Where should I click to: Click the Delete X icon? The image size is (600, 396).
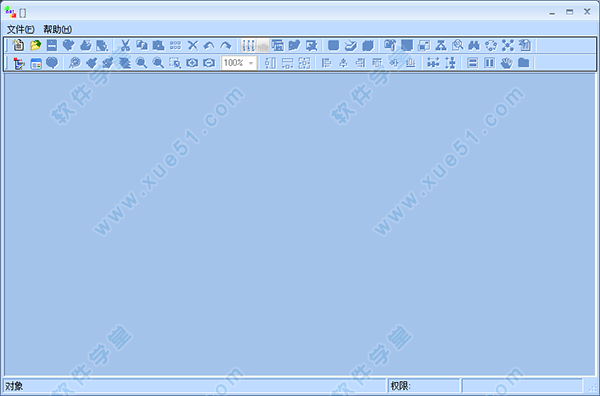click(x=192, y=45)
